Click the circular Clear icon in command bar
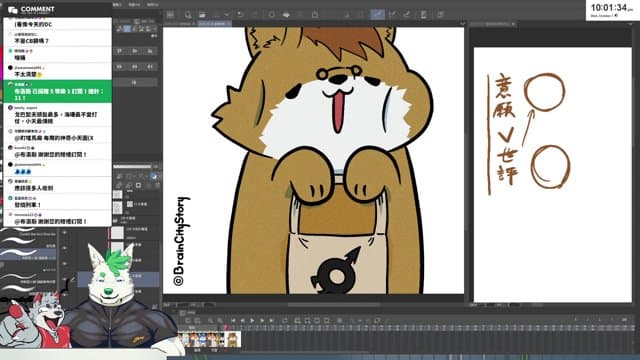 pyautogui.click(x=271, y=15)
